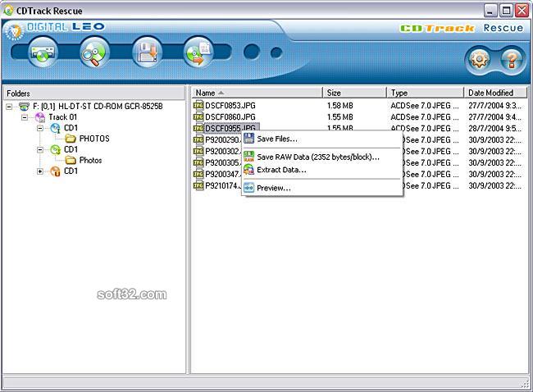
Task: Click the first CD1 session icon
Action: click(x=56, y=128)
